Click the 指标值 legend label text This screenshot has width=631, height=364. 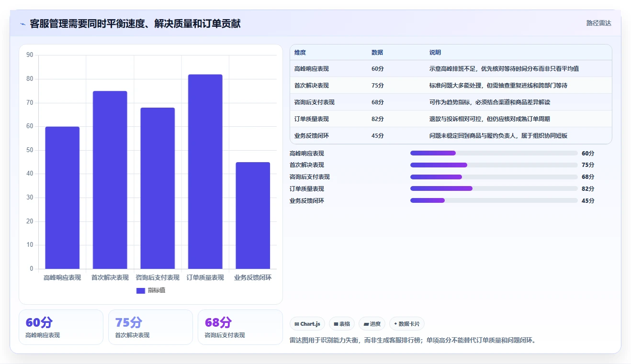[x=157, y=290]
